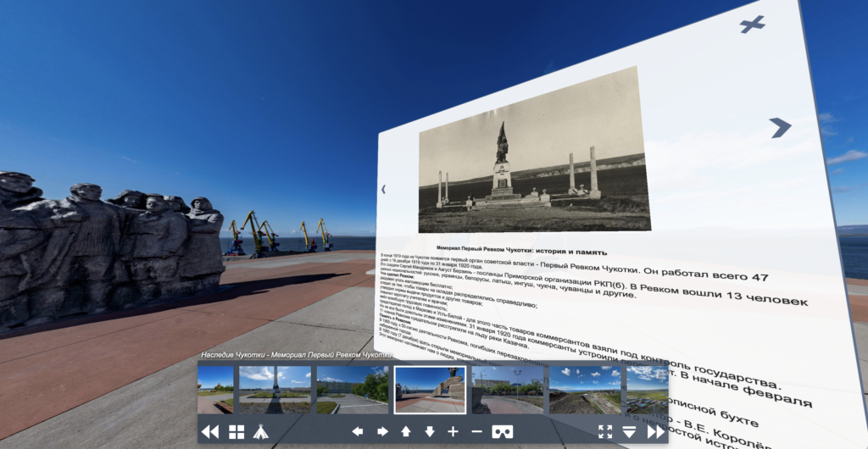Click the caption 'Наследие Чукотки - Мемориал Первый Ревком Чукотки'

[296, 355]
